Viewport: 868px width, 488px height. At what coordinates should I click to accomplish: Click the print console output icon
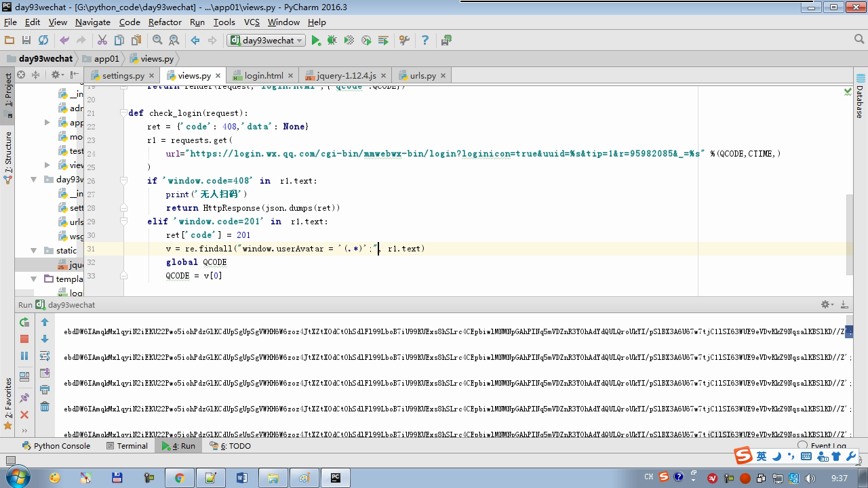click(x=45, y=390)
